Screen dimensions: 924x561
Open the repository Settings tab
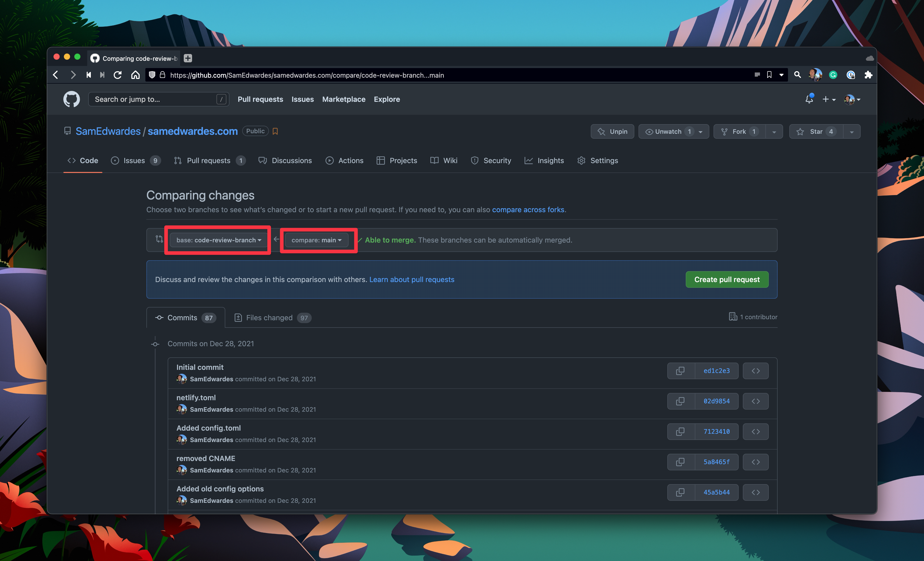coord(598,161)
